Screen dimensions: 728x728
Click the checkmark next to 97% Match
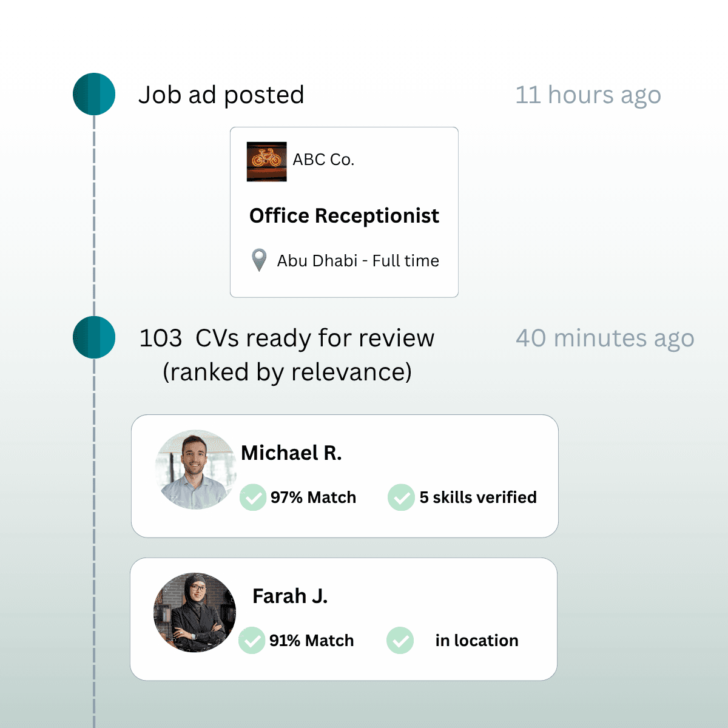253,497
